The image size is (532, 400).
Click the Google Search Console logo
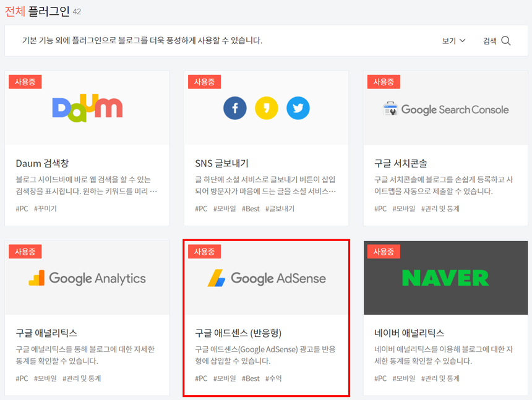tap(445, 109)
